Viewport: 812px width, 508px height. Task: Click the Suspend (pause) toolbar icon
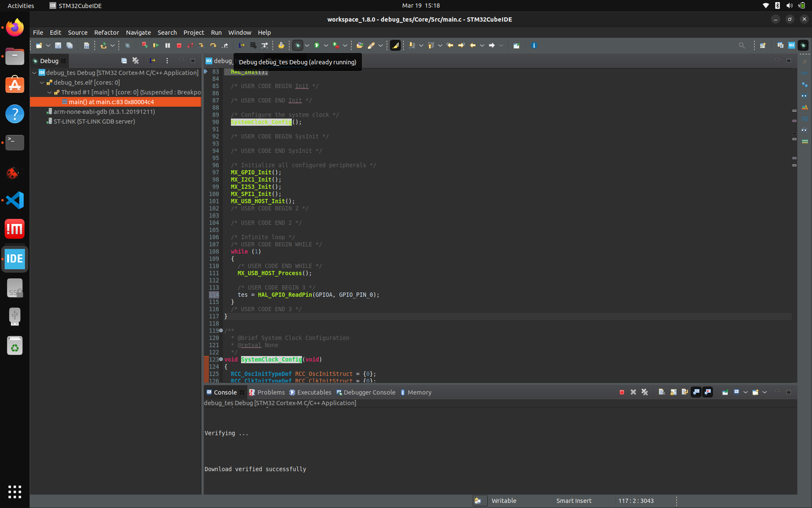point(167,45)
